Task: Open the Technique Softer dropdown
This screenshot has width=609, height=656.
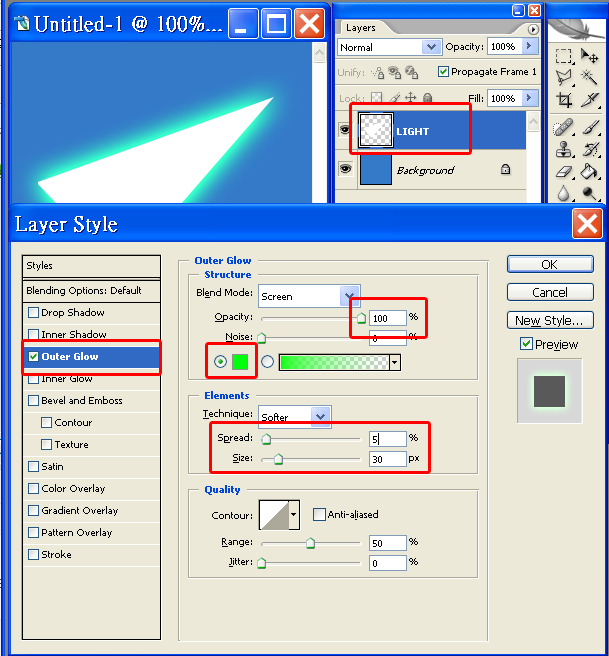Action: [x=320, y=416]
